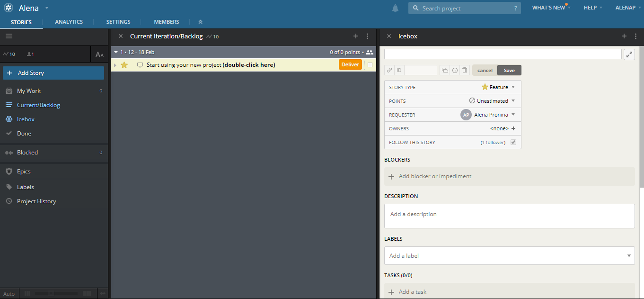Click the comment bubble icon on the story

click(140, 65)
